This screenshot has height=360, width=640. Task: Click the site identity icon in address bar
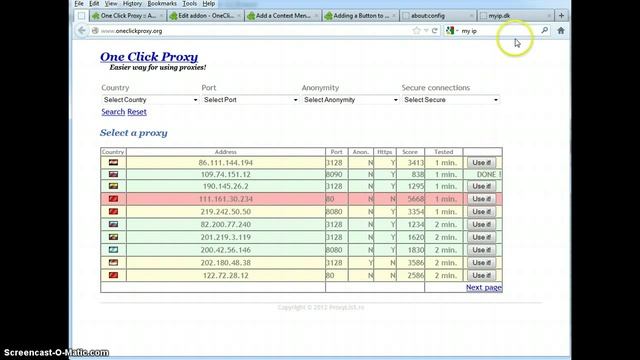click(x=95, y=31)
